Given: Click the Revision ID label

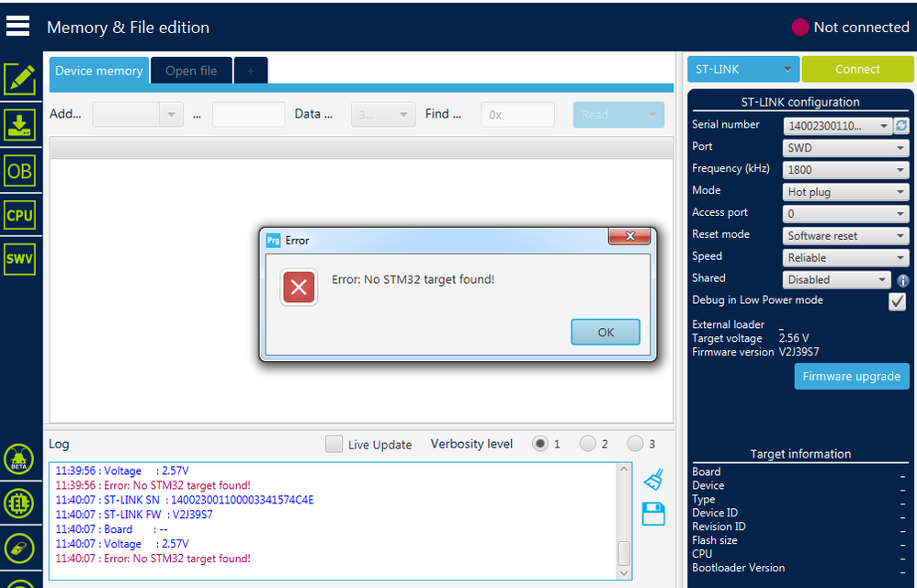Looking at the screenshot, I should (x=719, y=526).
